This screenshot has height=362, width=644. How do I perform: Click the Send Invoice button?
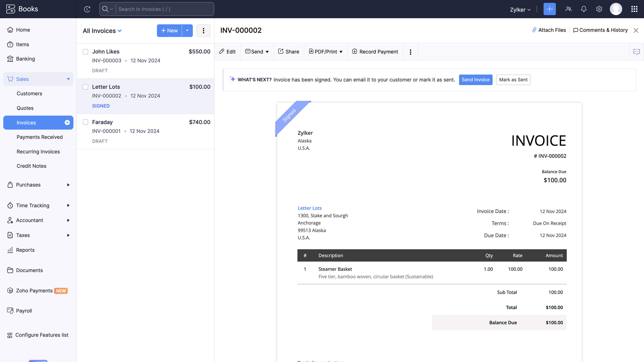475,80
